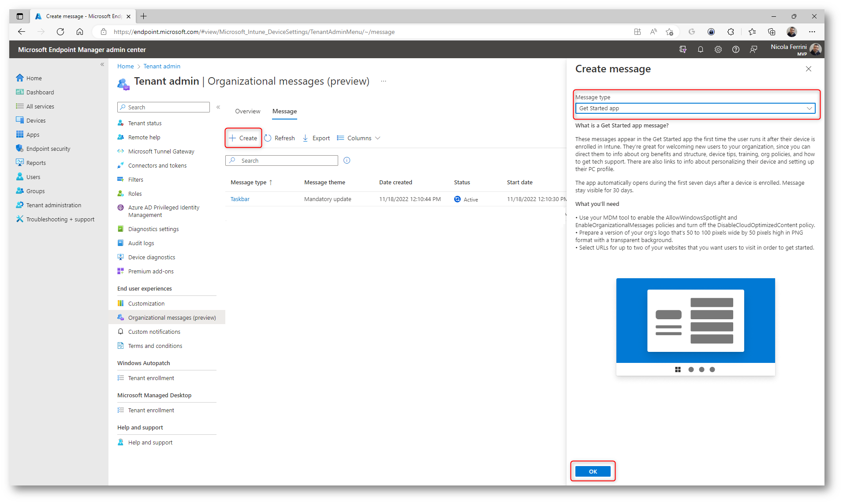This screenshot has height=504, width=843.
Task: Open Users section
Action: click(28, 177)
